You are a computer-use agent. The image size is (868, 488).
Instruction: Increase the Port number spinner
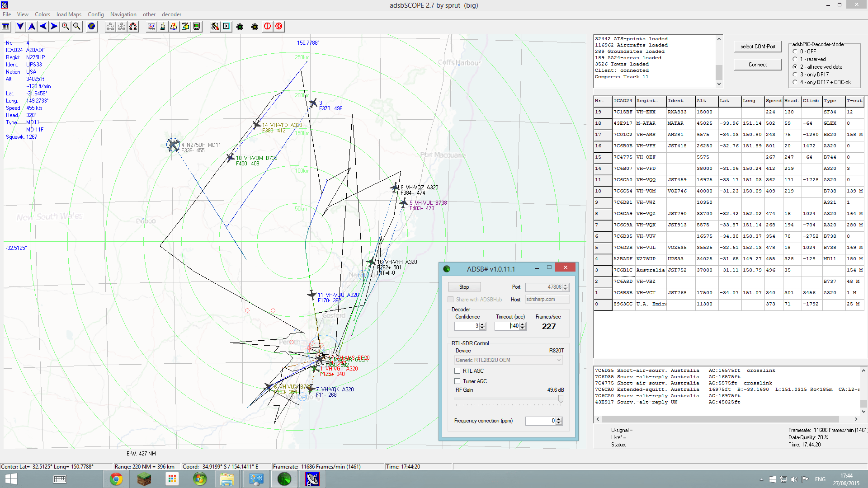coord(566,285)
